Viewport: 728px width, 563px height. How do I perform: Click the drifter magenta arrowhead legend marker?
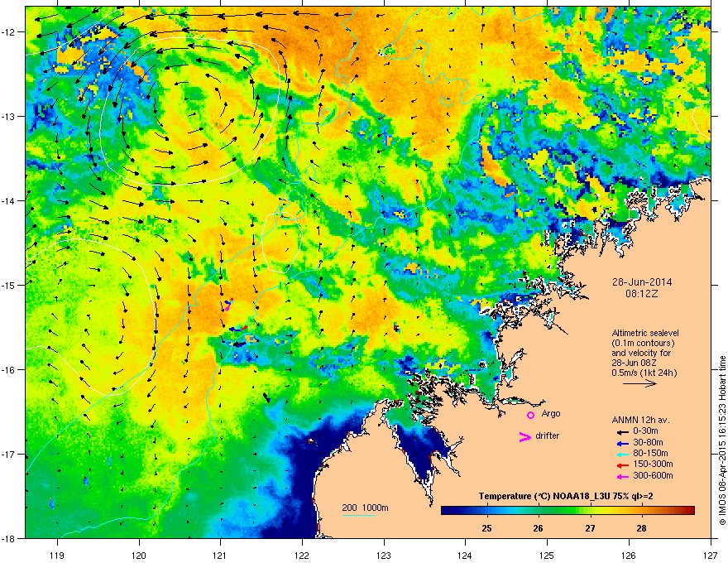pyautogui.click(x=525, y=436)
